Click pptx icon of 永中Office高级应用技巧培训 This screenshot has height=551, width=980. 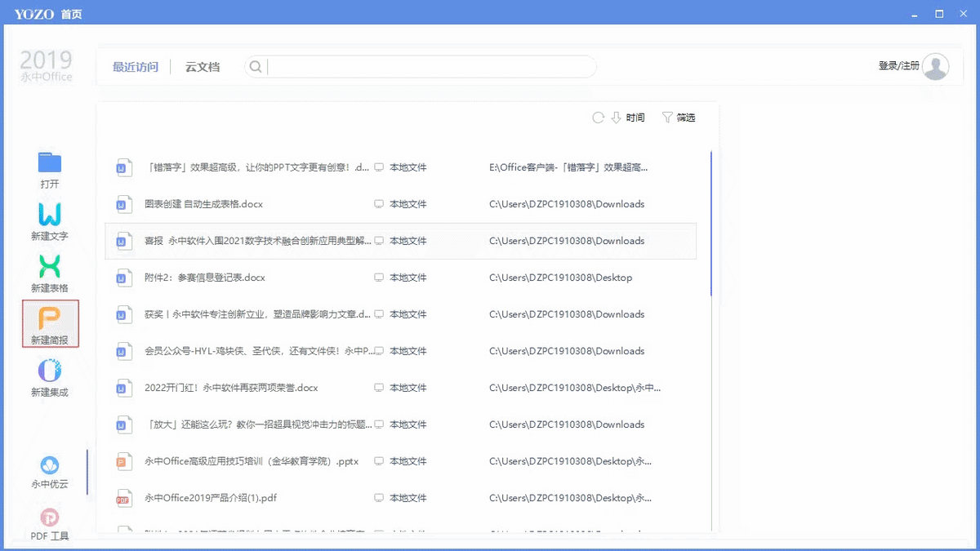click(123, 461)
